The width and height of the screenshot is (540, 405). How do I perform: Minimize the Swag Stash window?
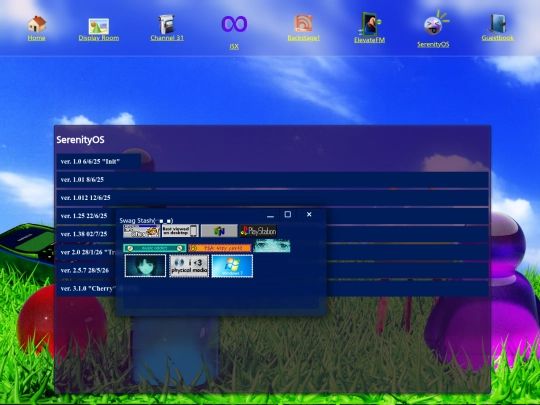(x=270, y=215)
